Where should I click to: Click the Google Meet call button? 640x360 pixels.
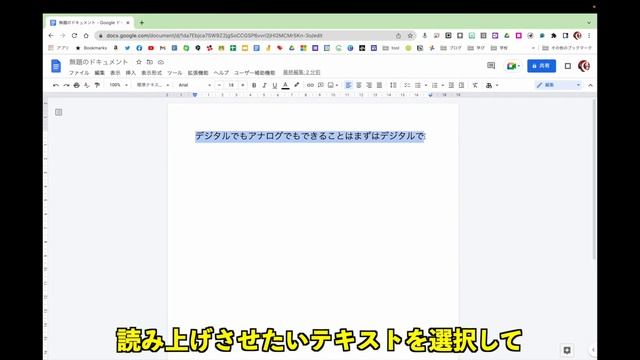coord(513,66)
